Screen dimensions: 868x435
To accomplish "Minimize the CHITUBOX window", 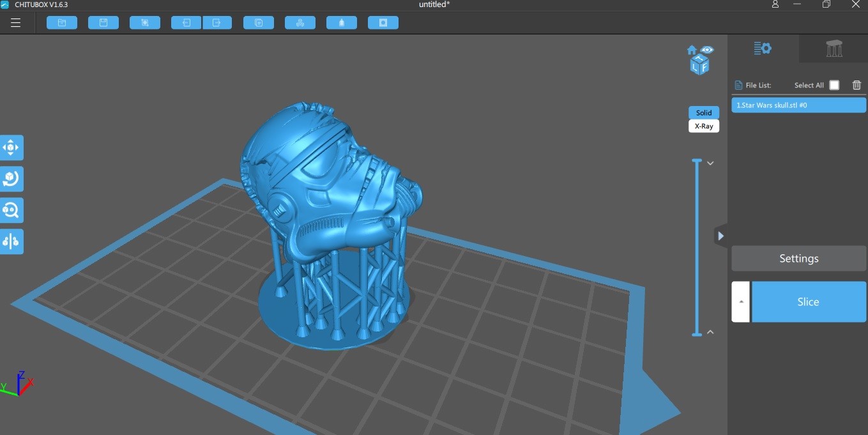I will (x=798, y=4).
